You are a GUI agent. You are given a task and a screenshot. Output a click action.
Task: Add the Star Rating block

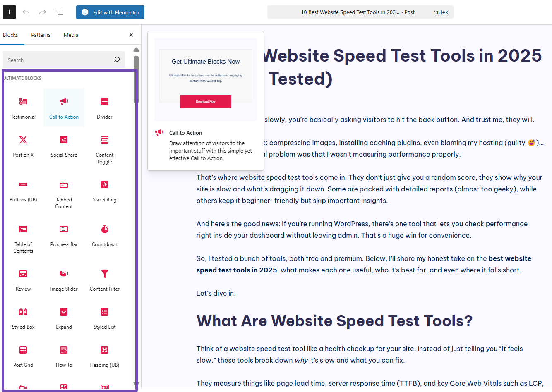coord(105,190)
